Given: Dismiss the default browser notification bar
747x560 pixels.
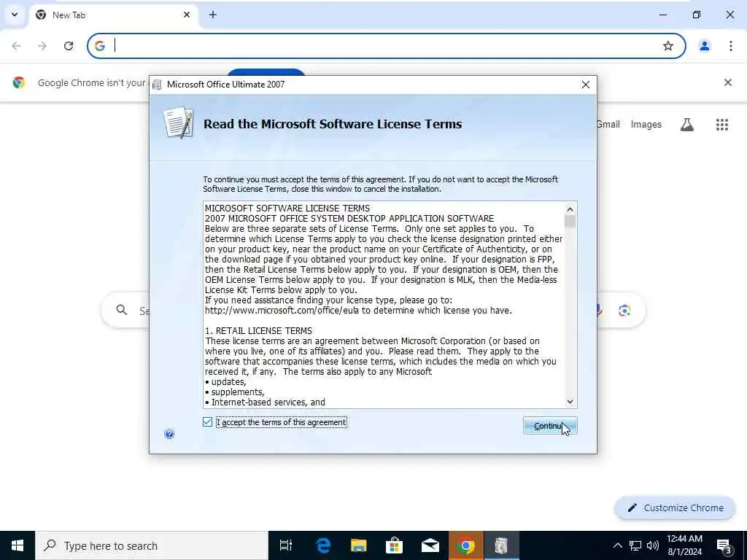Looking at the screenshot, I should coord(728,82).
